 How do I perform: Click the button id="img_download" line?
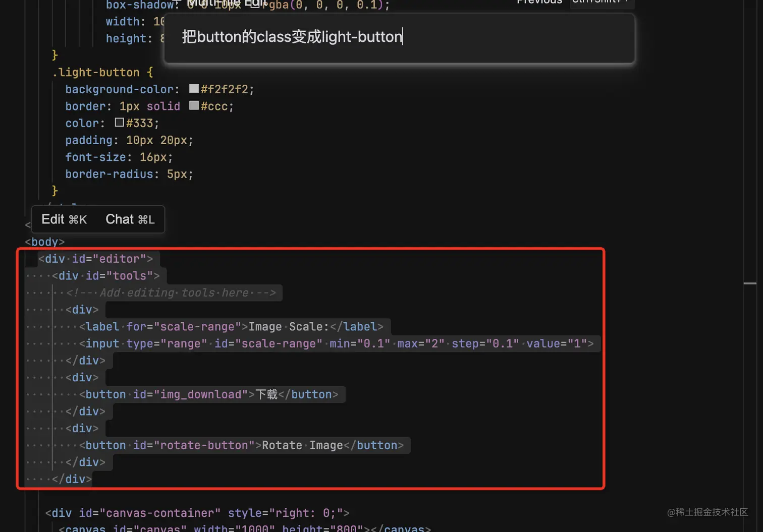point(209,394)
